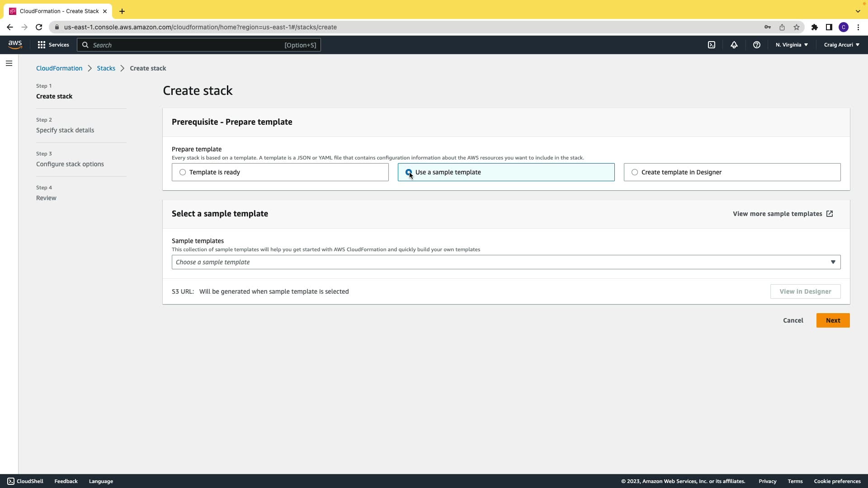Open View more sample templates link
Image resolution: width=868 pixels, height=488 pixels.
783,214
